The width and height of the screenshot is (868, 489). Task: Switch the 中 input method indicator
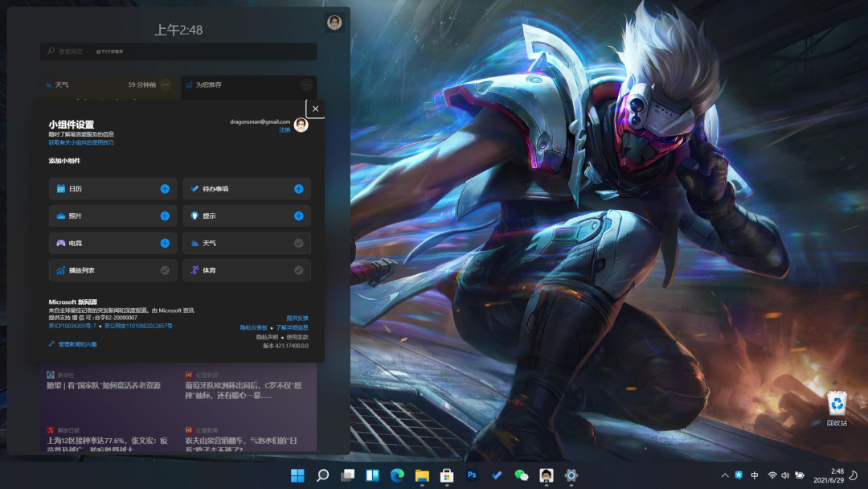tap(755, 475)
